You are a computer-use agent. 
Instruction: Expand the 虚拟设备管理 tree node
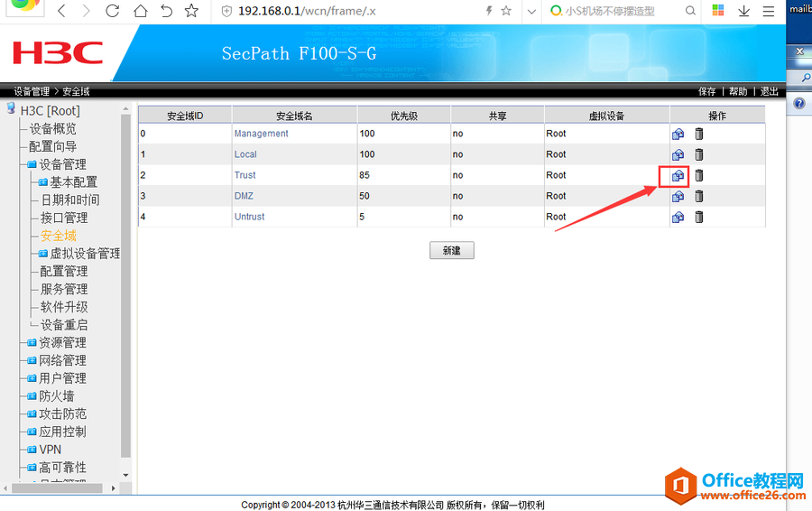tap(43, 254)
